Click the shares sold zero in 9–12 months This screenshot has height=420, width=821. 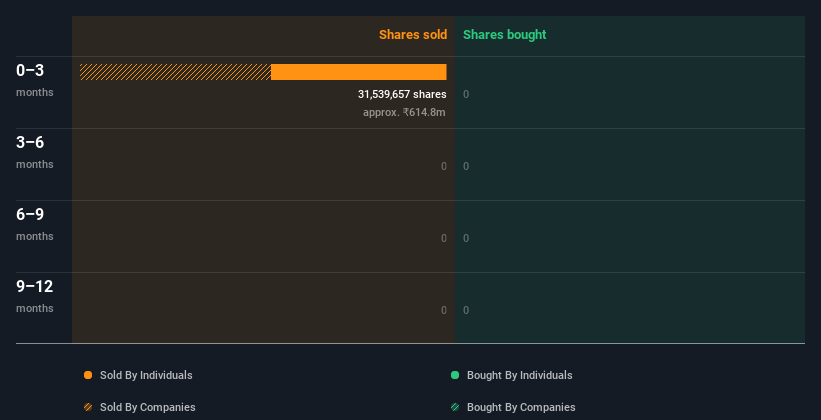coord(443,310)
